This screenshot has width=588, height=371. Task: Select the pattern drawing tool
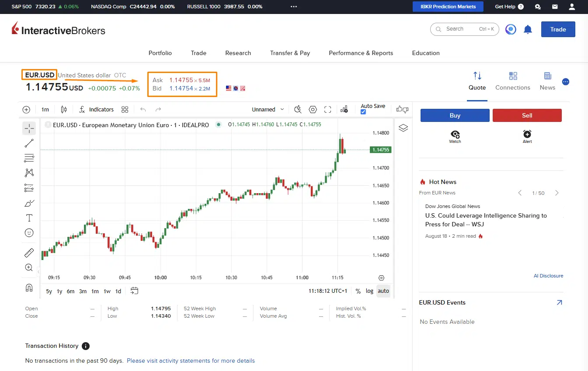coord(29,173)
